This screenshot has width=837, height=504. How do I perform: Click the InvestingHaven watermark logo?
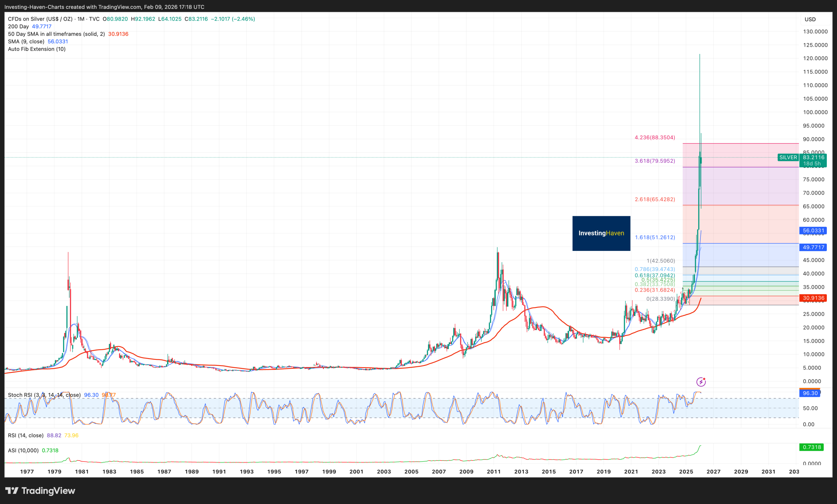pyautogui.click(x=601, y=234)
